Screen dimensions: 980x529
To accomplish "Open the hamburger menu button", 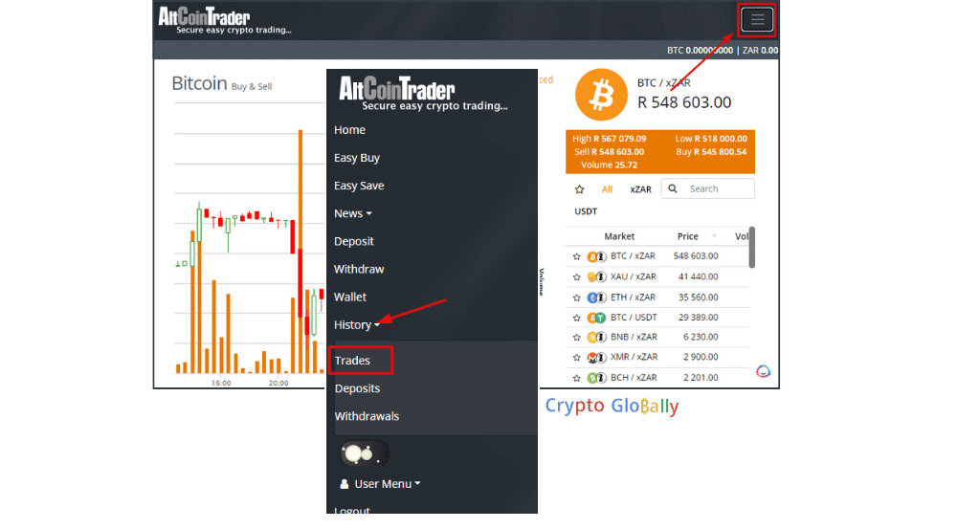I will tap(757, 20).
